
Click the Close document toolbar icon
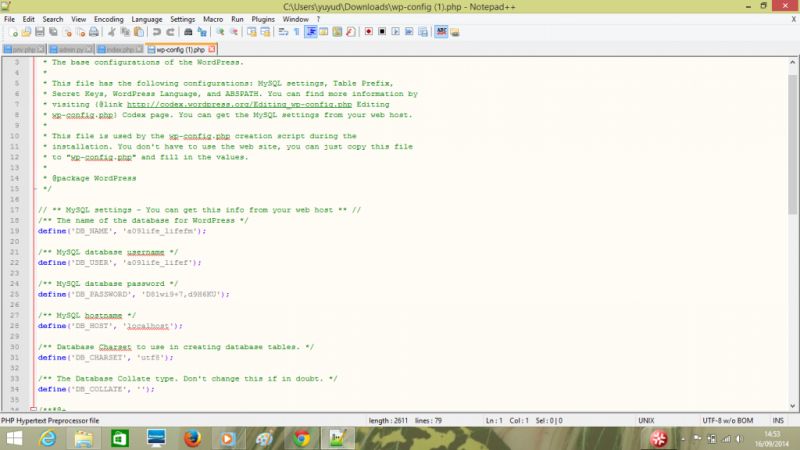tap(67, 32)
